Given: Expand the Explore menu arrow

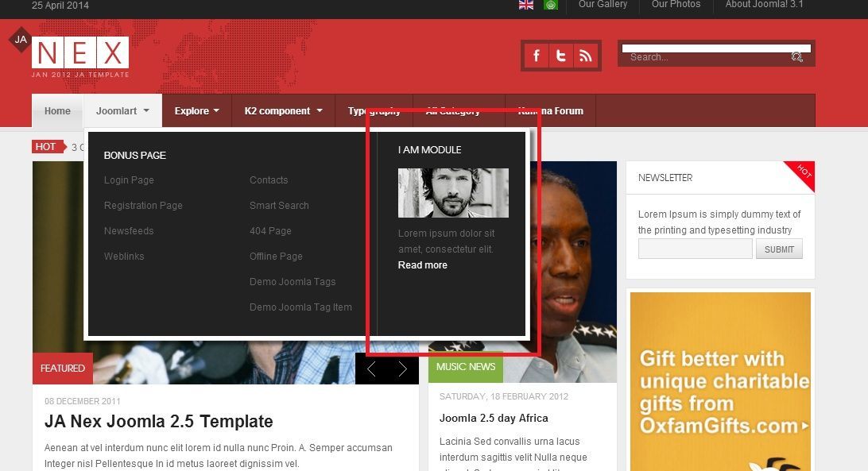Looking at the screenshot, I should (x=216, y=110).
